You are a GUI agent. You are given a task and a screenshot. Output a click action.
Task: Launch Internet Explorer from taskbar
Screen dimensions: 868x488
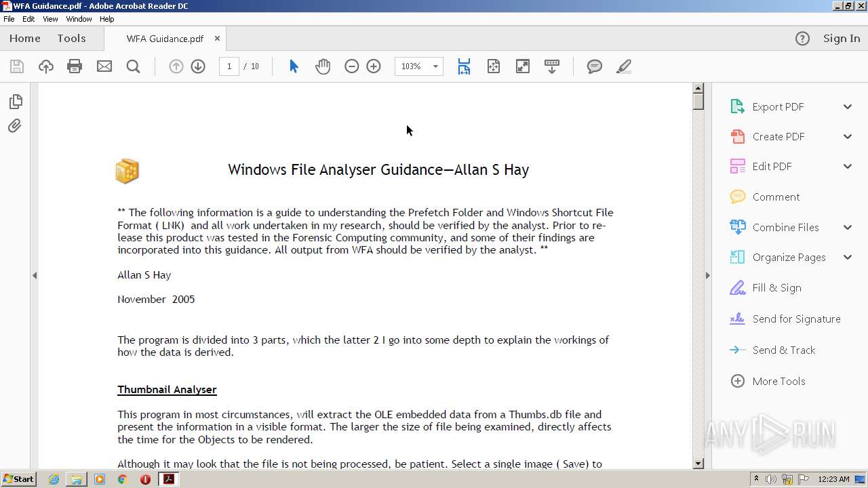54,479
